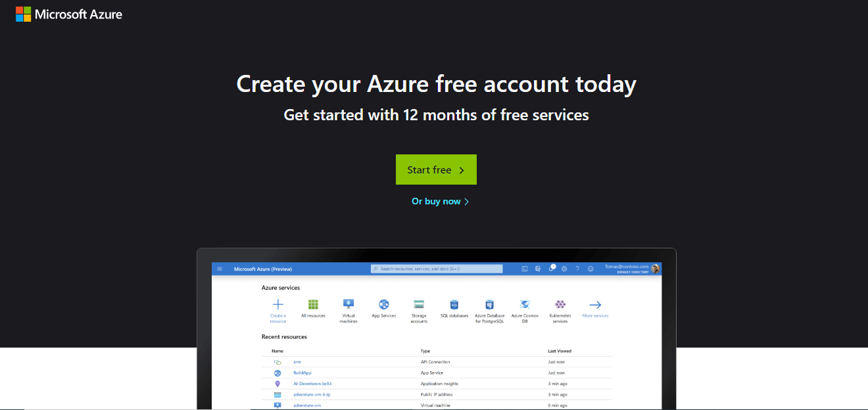
Task: Open the App Services icon
Action: (x=384, y=304)
